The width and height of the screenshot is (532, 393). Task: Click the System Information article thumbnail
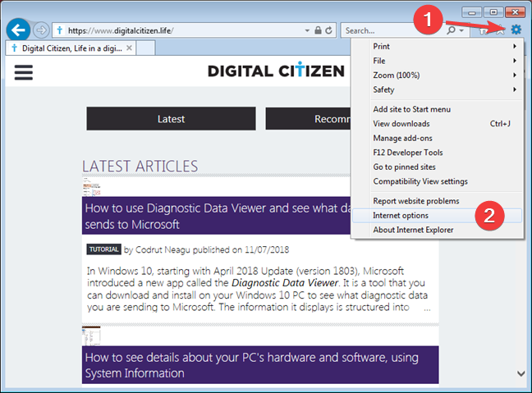tap(92, 336)
